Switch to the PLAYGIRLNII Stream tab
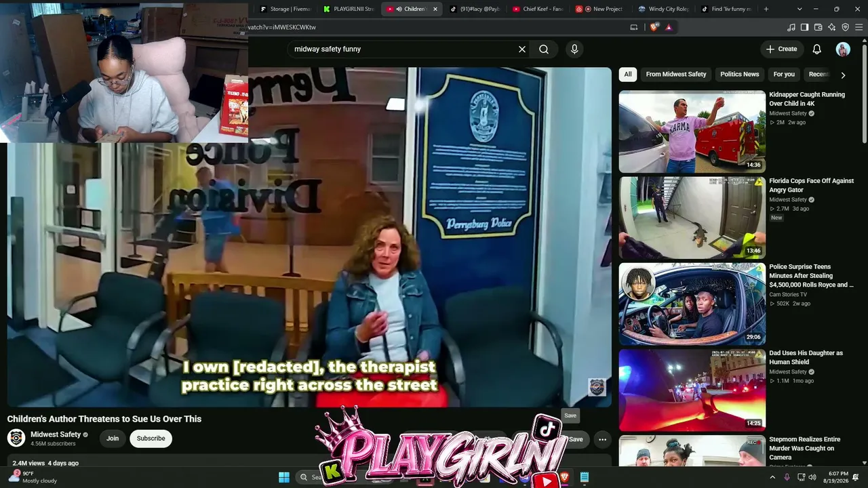Screen dimensions: 868x488 (349, 9)
